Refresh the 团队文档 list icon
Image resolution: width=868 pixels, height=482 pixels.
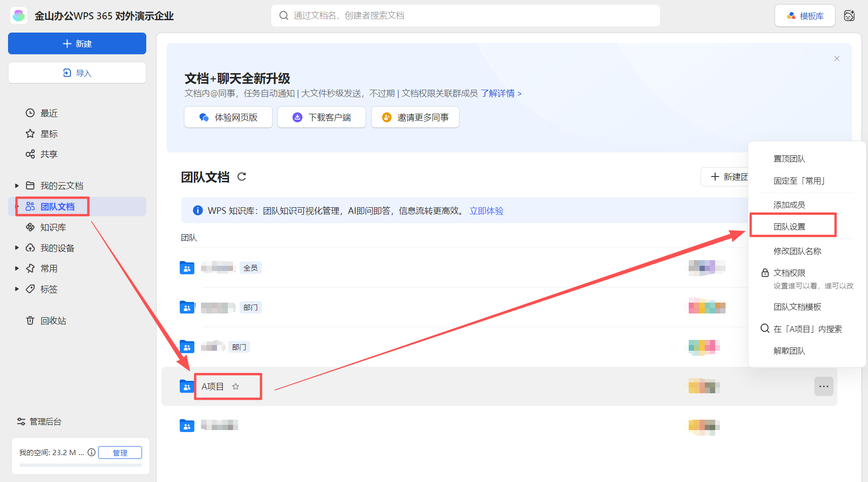(x=242, y=177)
